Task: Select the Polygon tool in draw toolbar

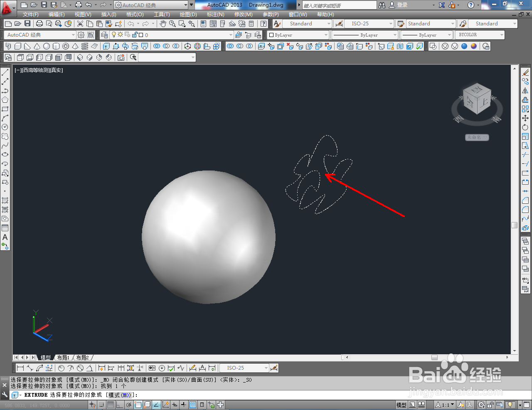Action: tap(5, 100)
